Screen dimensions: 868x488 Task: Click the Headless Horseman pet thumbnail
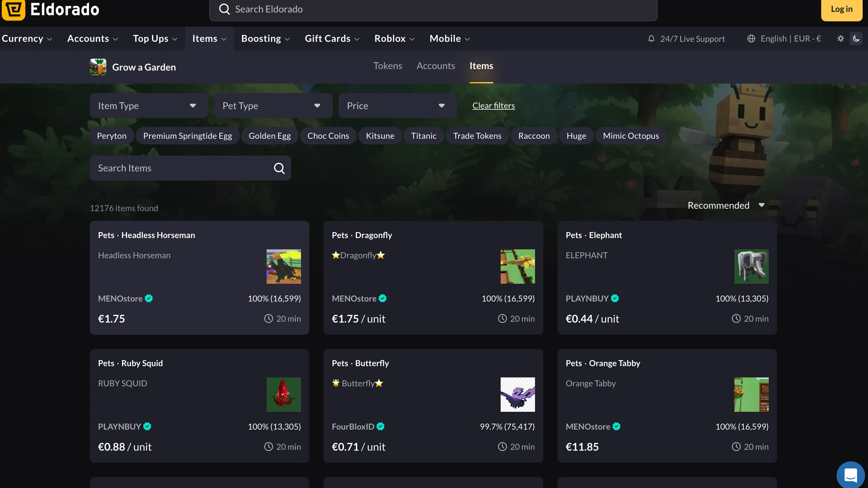coord(284,267)
